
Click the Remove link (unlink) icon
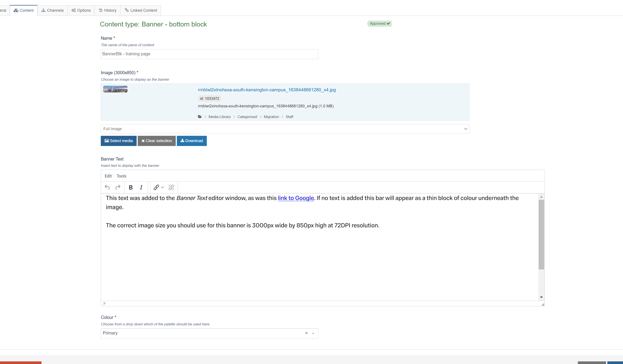pos(171,187)
